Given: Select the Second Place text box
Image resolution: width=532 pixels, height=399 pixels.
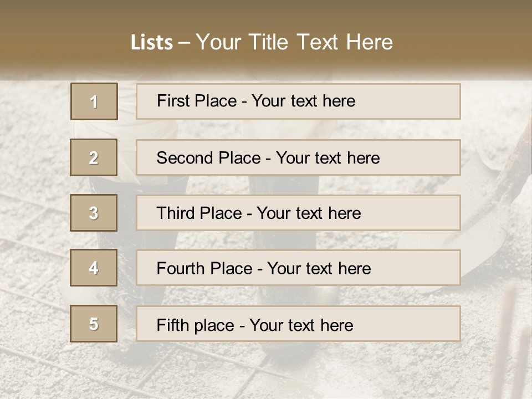Looking at the screenshot, I should coord(298,157).
